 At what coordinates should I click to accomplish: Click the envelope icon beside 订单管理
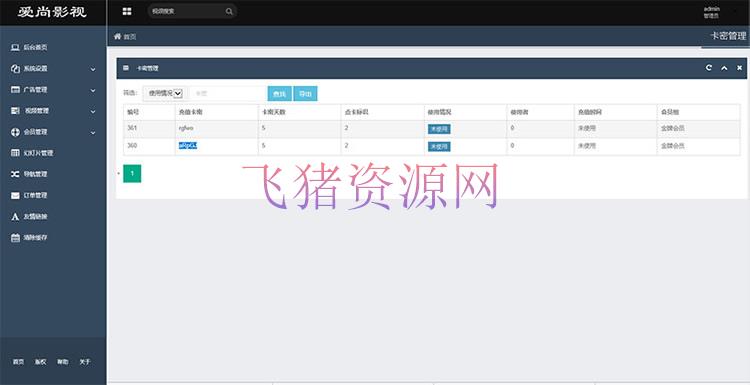[x=15, y=195]
